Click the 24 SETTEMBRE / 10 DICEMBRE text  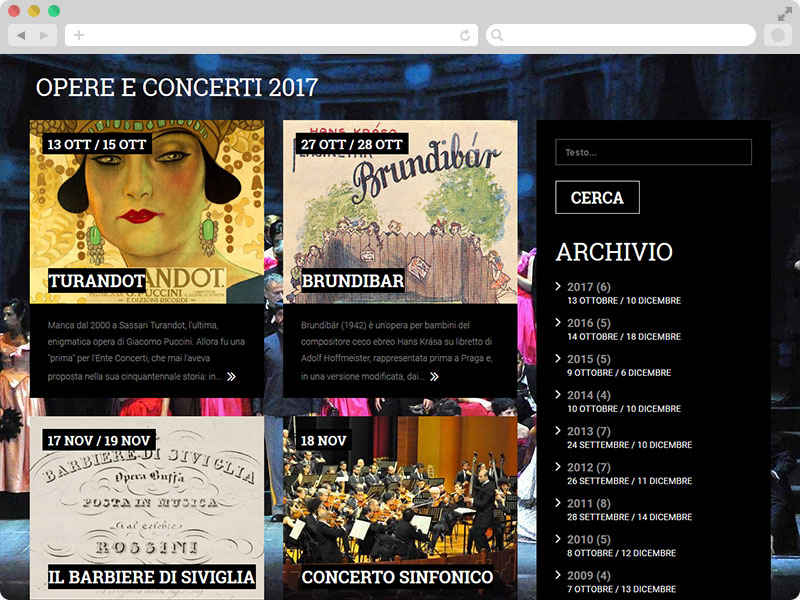point(630,445)
